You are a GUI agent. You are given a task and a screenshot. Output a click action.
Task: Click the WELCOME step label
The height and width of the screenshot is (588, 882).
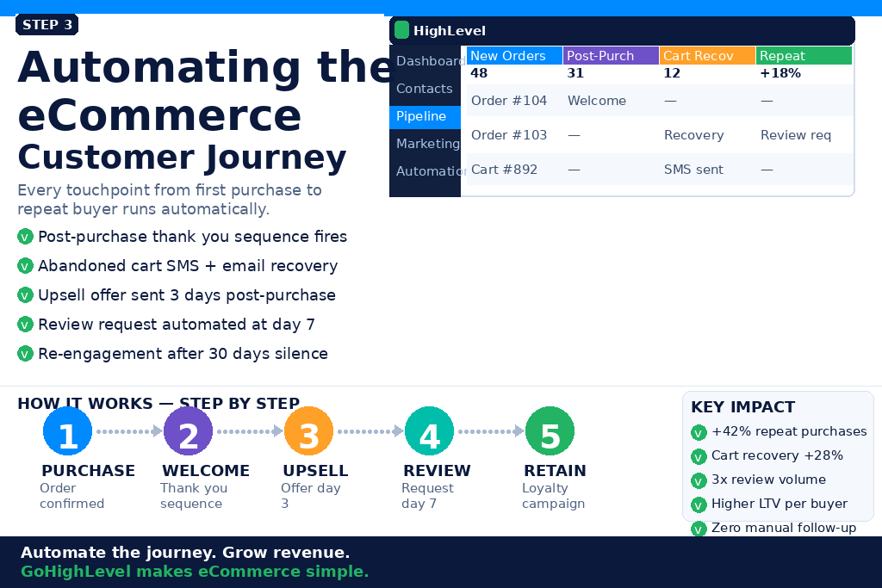tap(206, 471)
